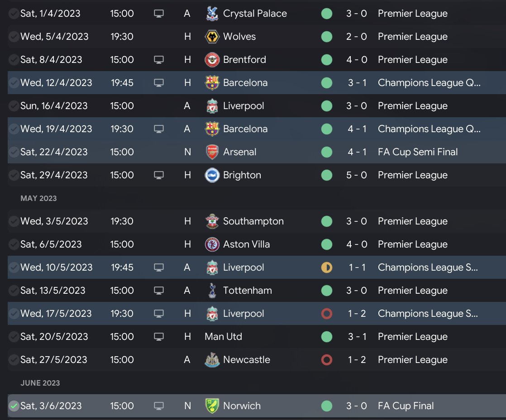Screen dimensions: 506x420
Task: Toggle the checkmark for Norwich FA Cup Final
Action: [x=14, y=406]
